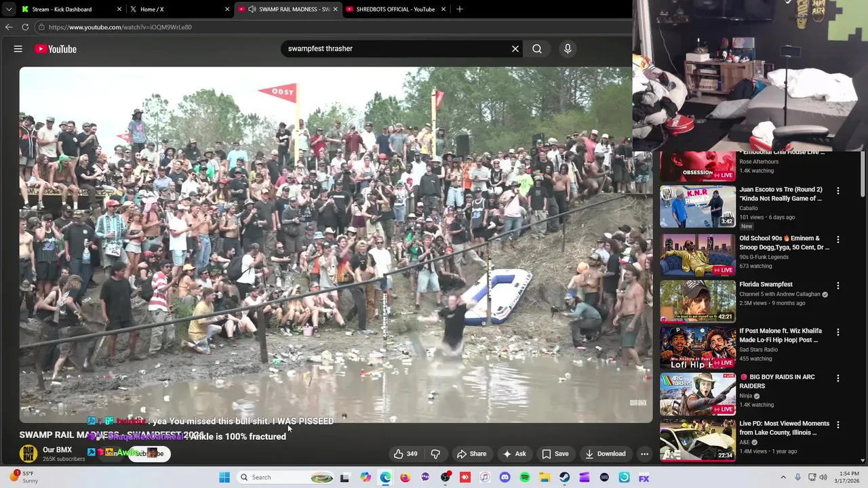Open the Our BMX channel name

(57, 450)
